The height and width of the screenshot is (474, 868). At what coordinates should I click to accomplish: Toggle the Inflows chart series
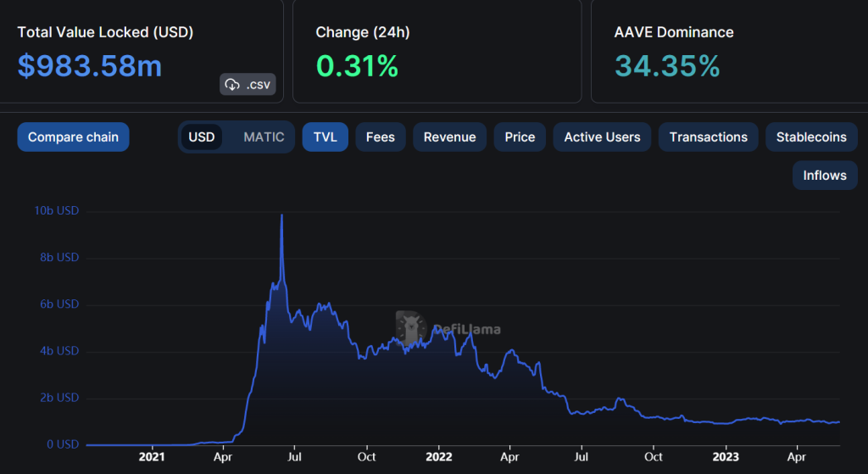(825, 175)
